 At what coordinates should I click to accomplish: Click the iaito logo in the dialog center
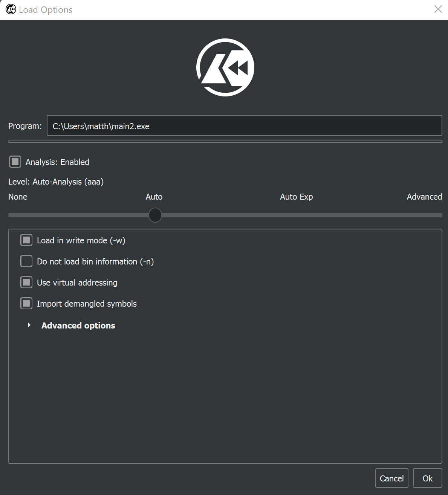(x=225, y=67)
